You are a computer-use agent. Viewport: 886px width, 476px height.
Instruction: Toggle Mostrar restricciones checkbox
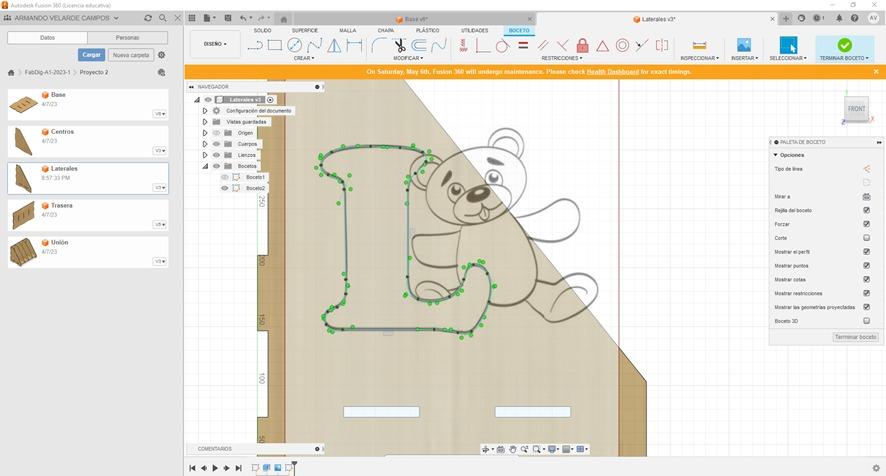866,293
